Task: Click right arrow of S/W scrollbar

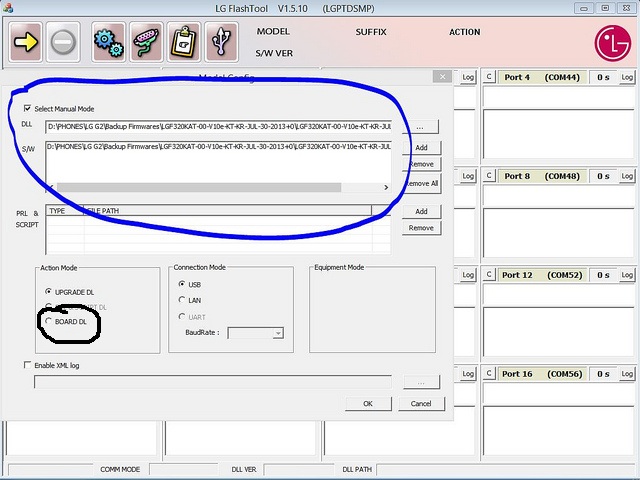Action: coord(386,187)
